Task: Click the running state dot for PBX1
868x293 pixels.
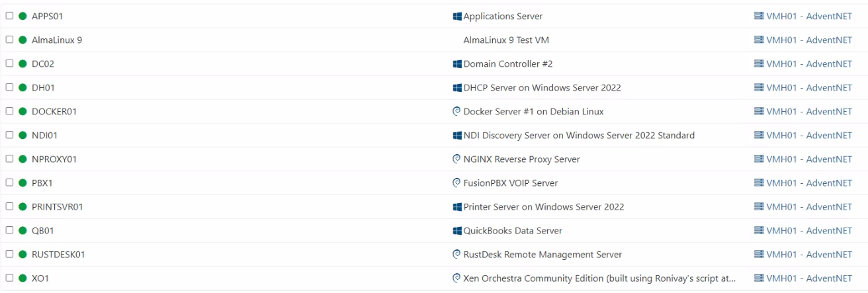Action: 22,183
